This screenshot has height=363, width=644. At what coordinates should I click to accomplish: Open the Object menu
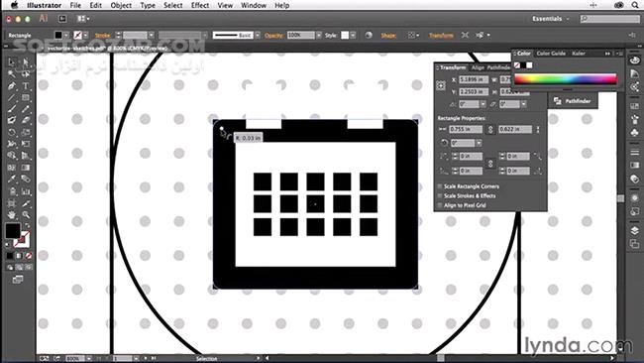pos(121,5)
